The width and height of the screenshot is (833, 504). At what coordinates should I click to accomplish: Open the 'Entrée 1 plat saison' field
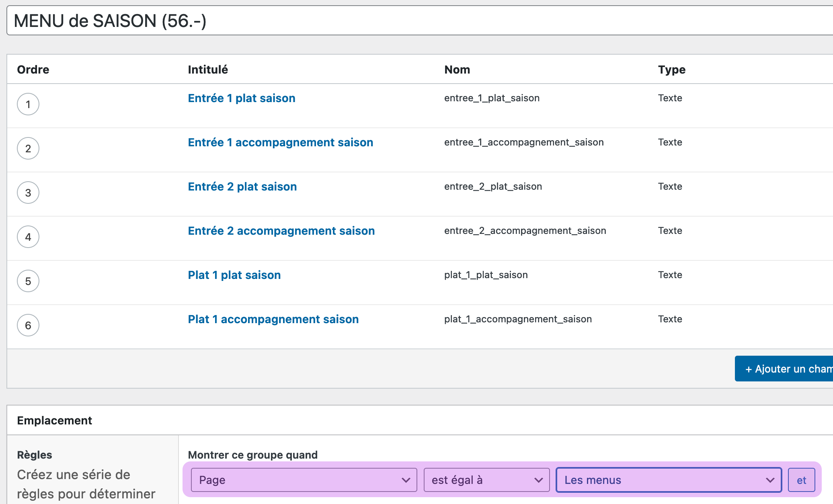click(x=242, y=98)
